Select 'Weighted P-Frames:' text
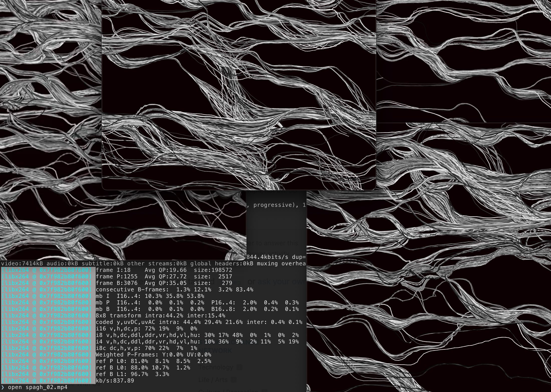 pyautogui.click(x=127, y=355)
